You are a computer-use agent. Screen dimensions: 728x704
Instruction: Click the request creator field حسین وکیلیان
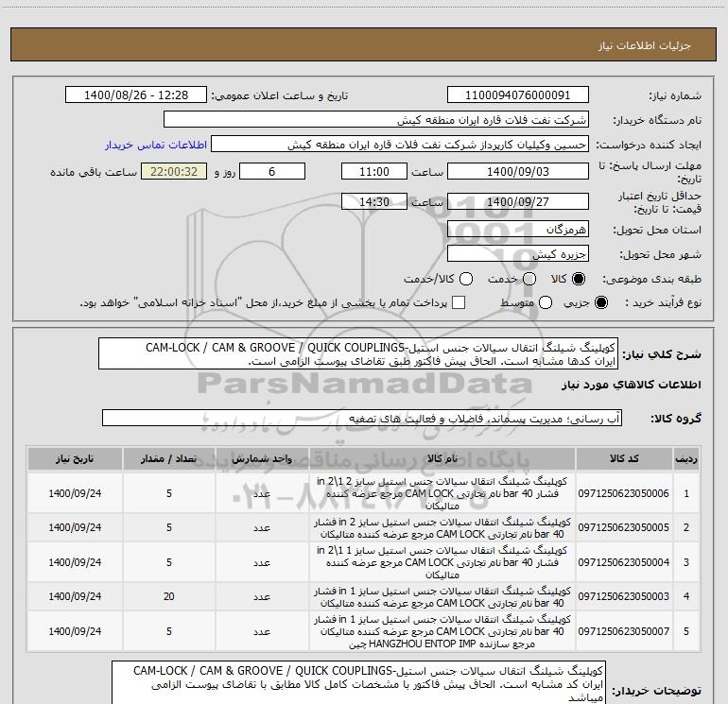(x=400, y=145)
